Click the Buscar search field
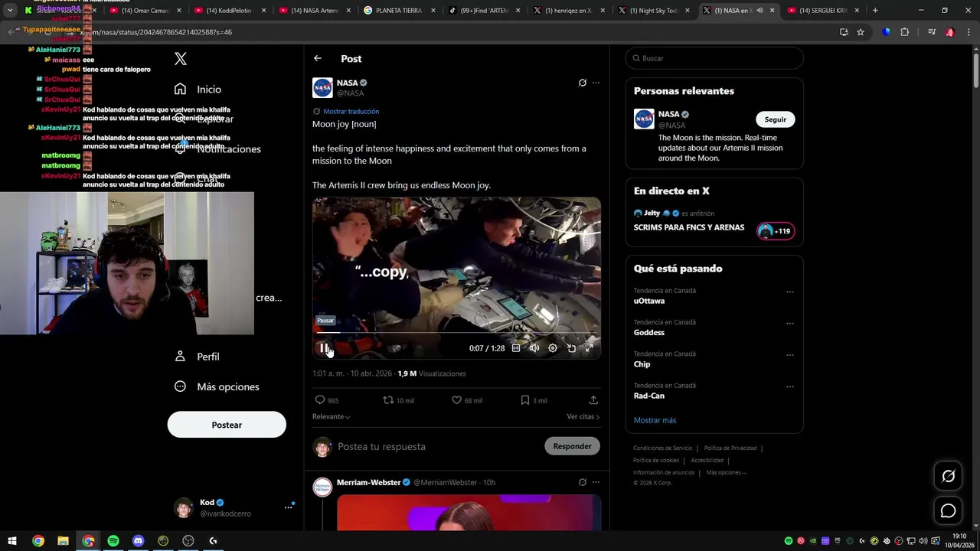980x551 pixels. click(x=714, y=58)
